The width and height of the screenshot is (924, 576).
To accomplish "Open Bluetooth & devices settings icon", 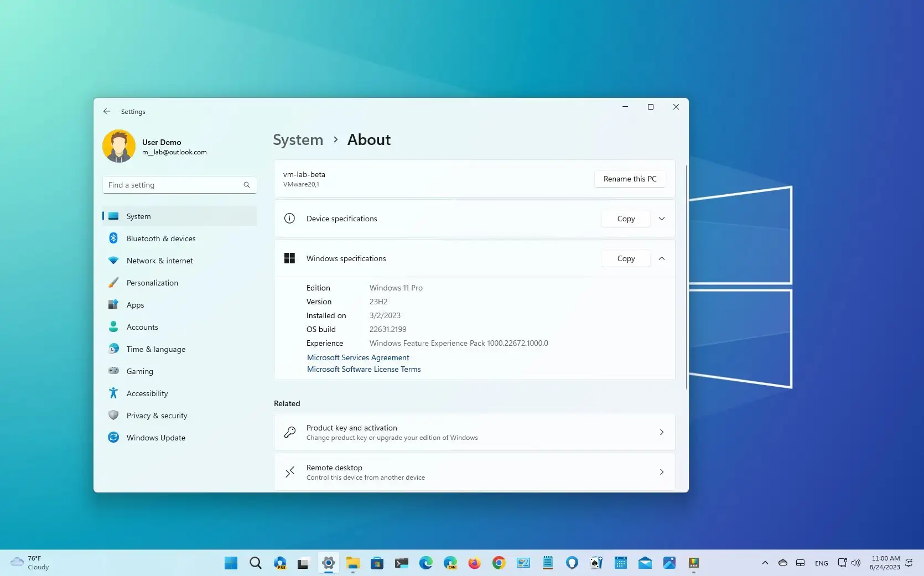I will 113,238.
